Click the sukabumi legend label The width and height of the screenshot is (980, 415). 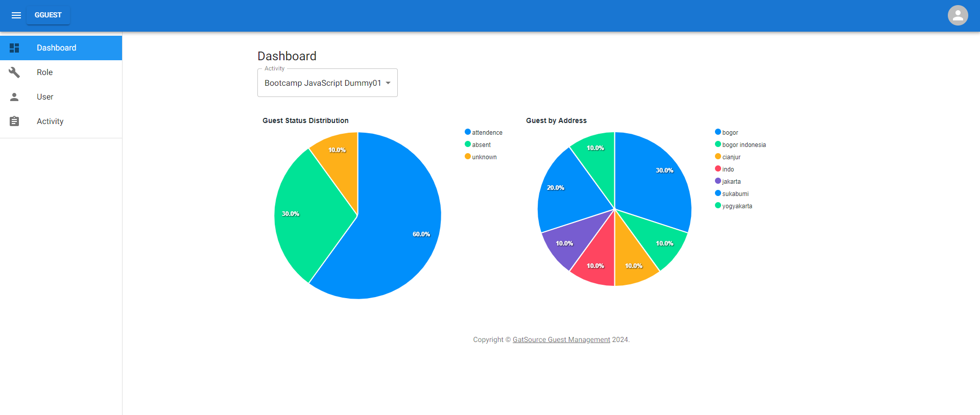pyautogui.click(x=735, y=194)
